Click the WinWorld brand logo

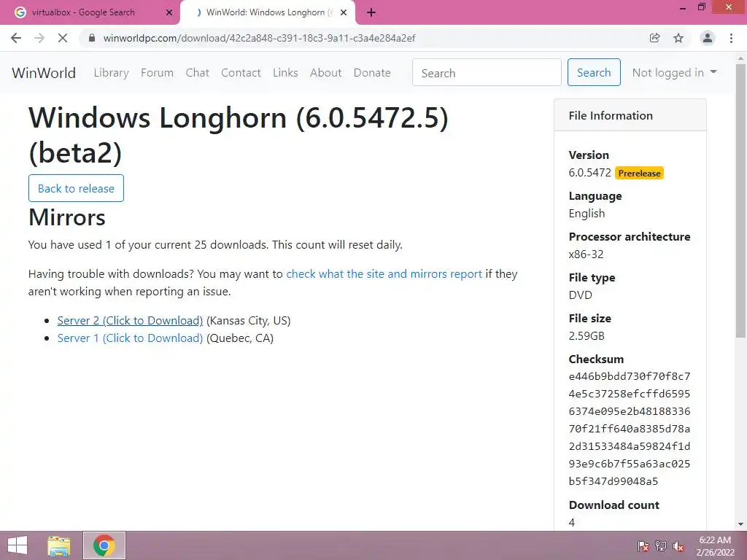[44, 73]
